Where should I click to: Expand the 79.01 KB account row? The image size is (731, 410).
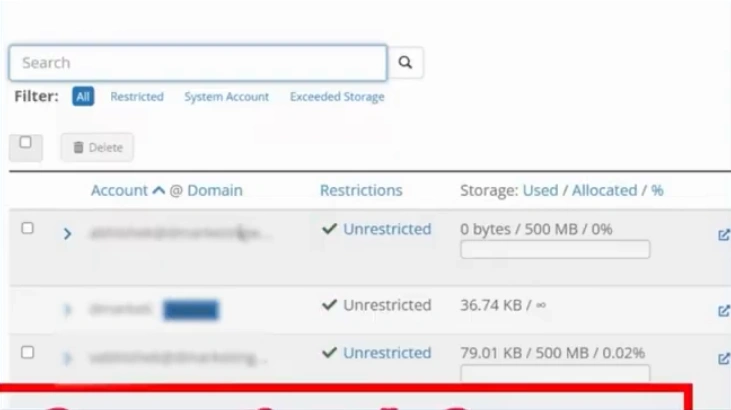tap(67, 357)
